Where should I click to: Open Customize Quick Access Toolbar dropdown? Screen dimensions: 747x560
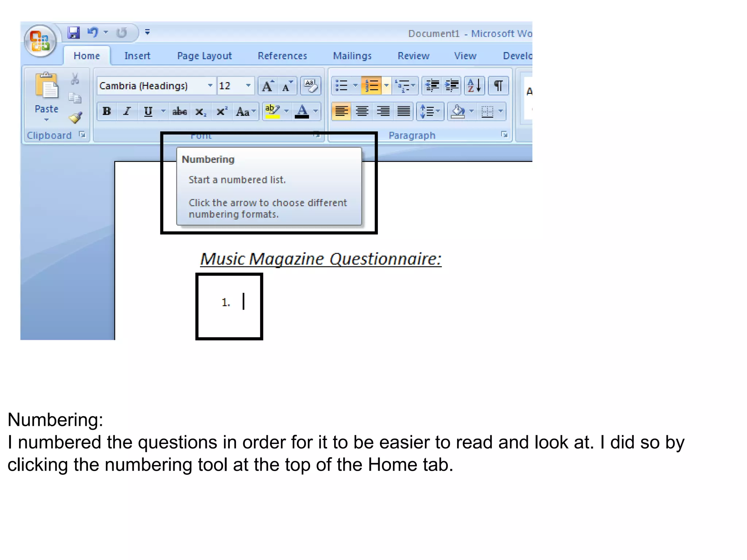pos(147,32)
